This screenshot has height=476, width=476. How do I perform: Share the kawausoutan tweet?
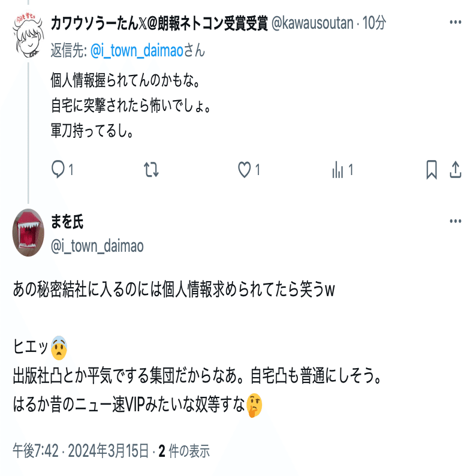click(456, 170)
